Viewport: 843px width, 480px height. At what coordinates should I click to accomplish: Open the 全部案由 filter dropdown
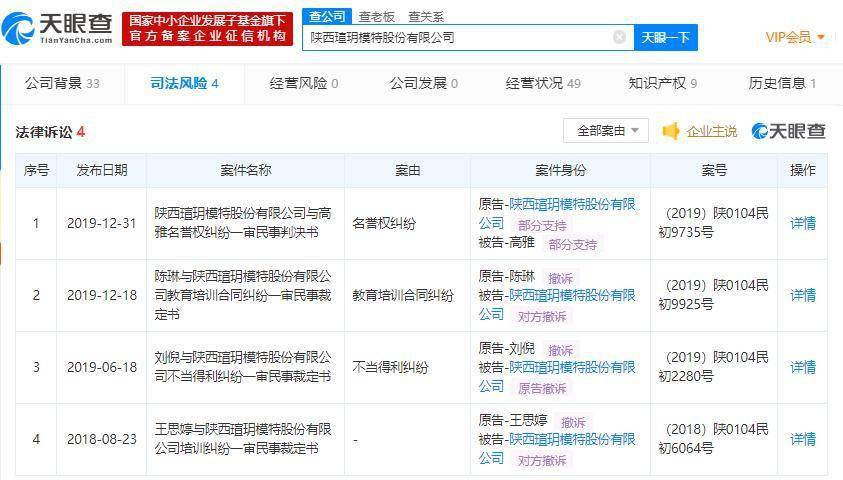click(606, 131)
